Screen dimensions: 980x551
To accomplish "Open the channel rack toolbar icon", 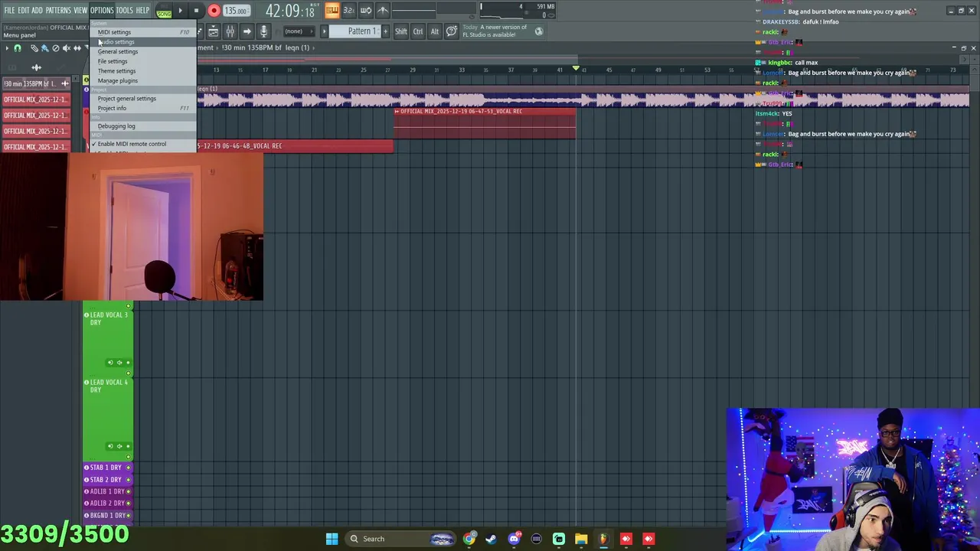I will tap(213, 31).
